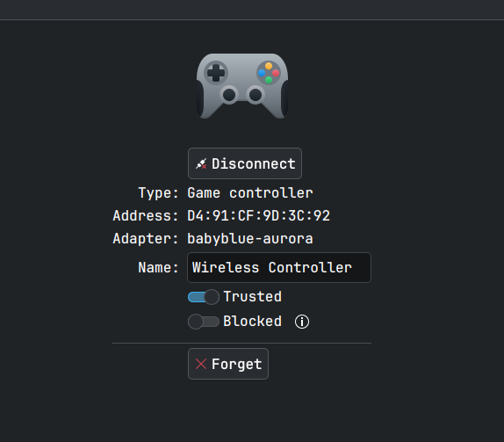The image size is (504, 442).
Task: Disconnect the Wireless Controller
Action: tap(245, 163)
